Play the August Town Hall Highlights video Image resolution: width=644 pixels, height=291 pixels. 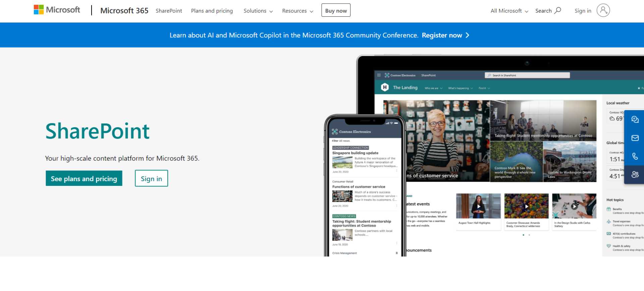(479, 207)
